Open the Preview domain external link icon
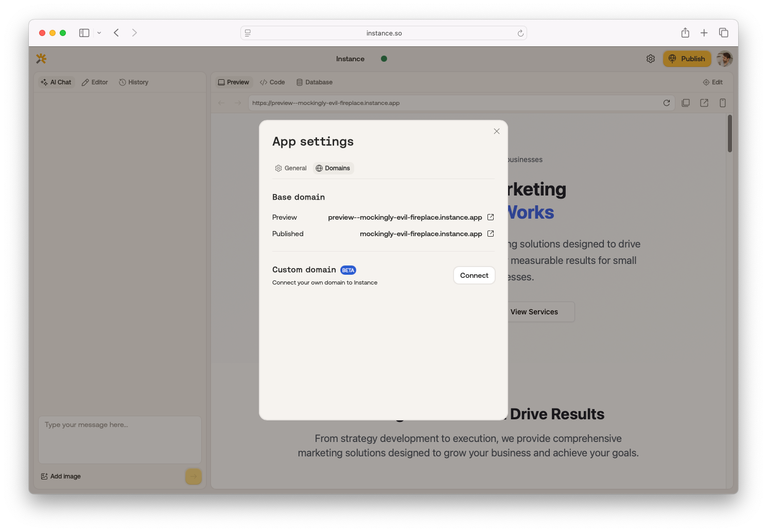Screen dimensions: 767x532 coord(491,217)
